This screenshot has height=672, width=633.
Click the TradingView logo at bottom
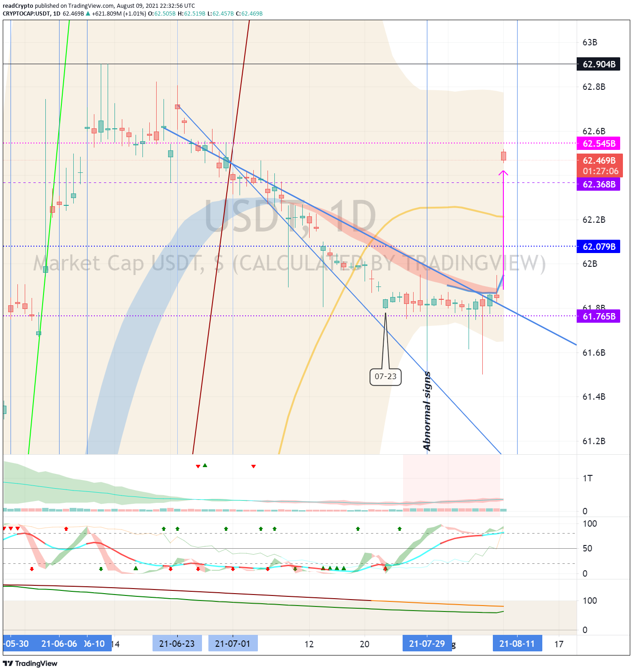[x=30, y=663]
